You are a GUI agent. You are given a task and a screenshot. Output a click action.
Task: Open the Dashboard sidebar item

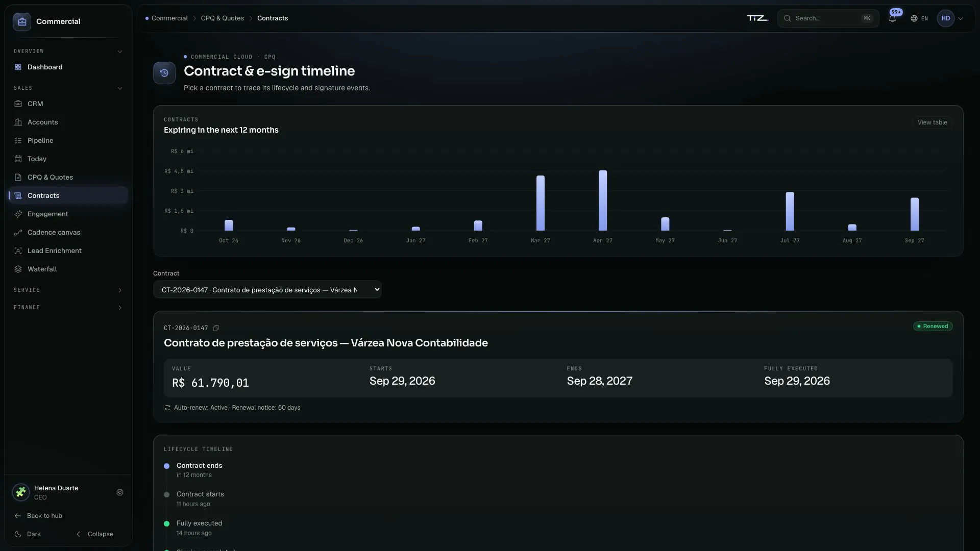68,67
